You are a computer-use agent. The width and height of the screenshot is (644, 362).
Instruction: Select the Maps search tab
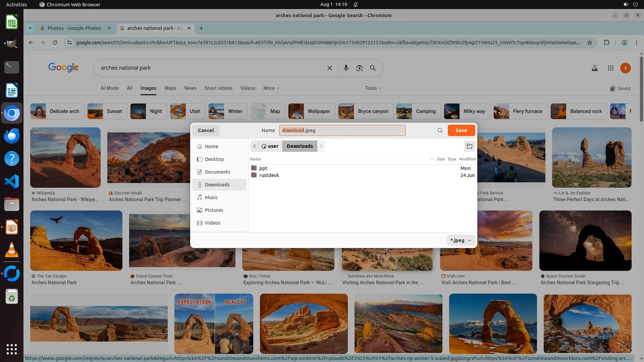tap(170, 88)
